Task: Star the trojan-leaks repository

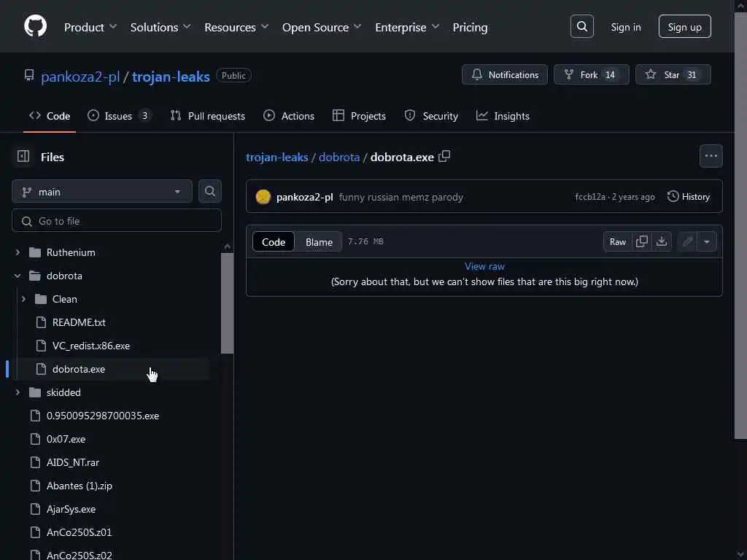Action: tap(673, 75)
